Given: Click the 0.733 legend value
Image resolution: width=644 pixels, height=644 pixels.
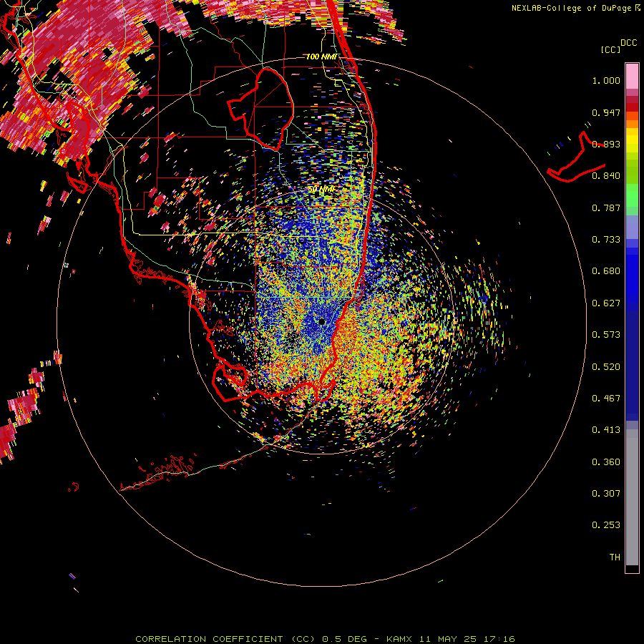Looking at the screenshot, I should pyautogui.click(x=606, y=240).
